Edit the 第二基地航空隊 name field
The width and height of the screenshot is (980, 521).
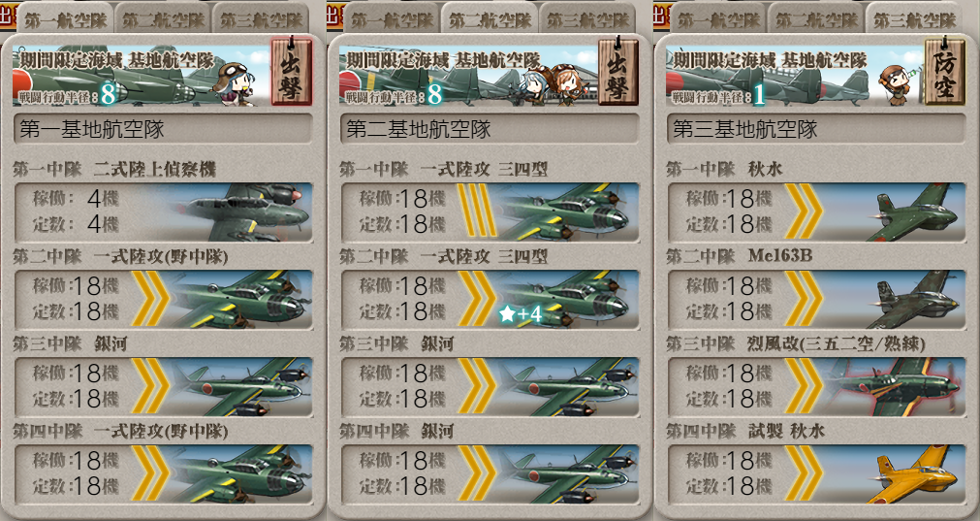[490, 129]
